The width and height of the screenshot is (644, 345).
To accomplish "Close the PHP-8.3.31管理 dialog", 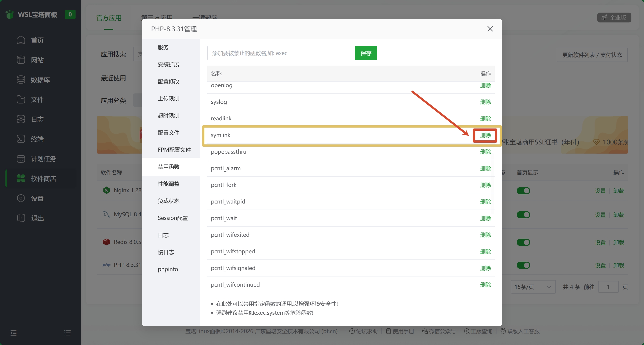I will pyautogui.click(x=490, y=29).
